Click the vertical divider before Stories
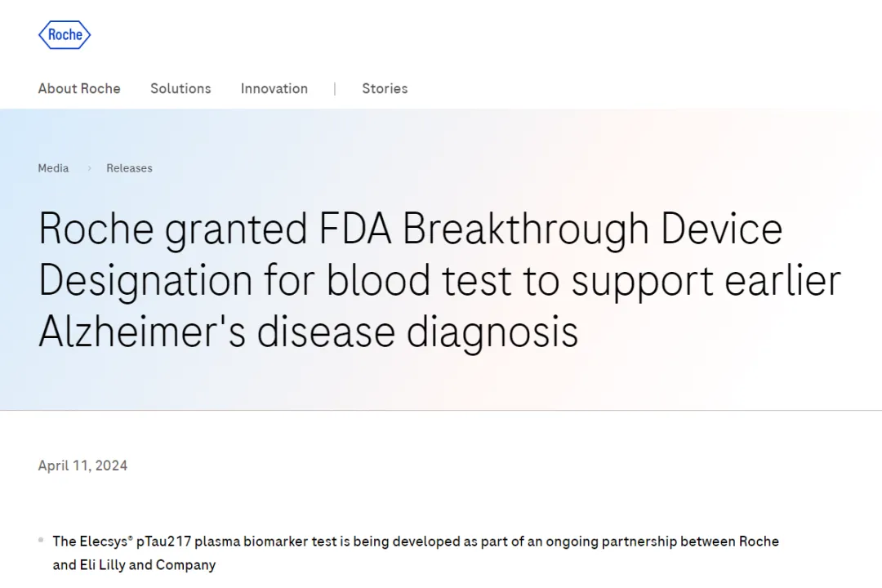 [335, 89]
